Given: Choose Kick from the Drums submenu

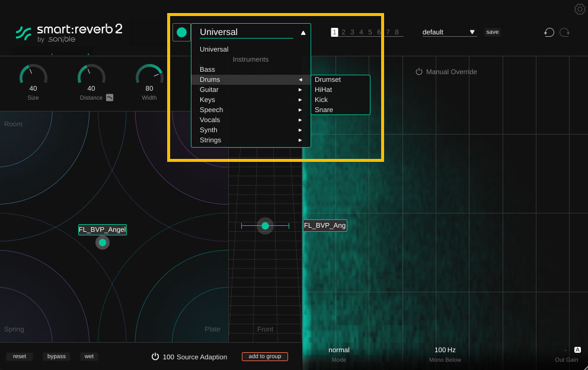Looking at the screenshot, I should click(x=321, y=100).
